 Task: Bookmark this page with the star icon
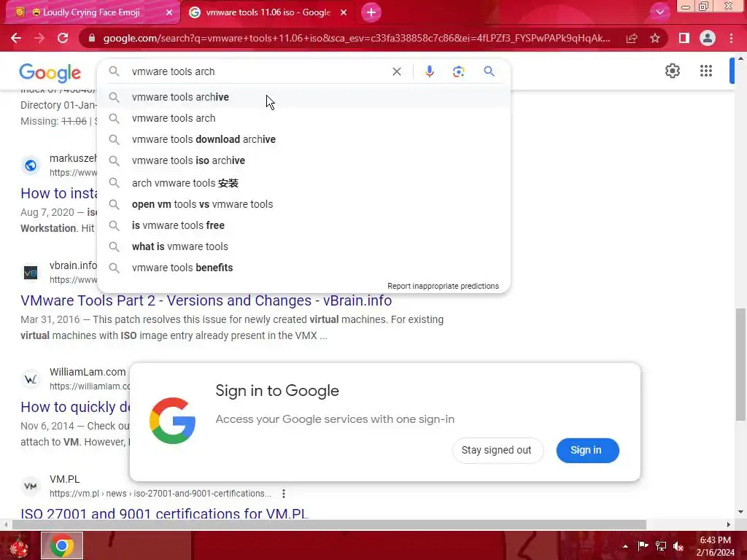[655, 38]
